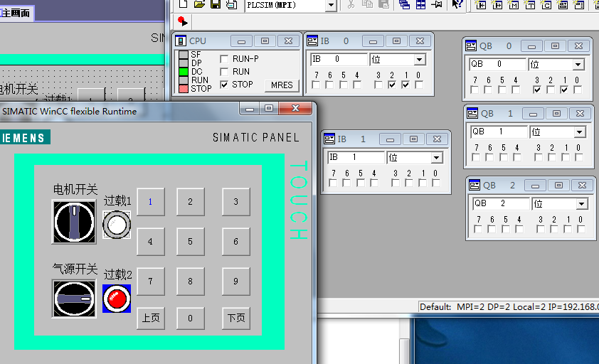Click the context Help pointer icon
This screenshot has height=364, width=599.
click(457, 4)
